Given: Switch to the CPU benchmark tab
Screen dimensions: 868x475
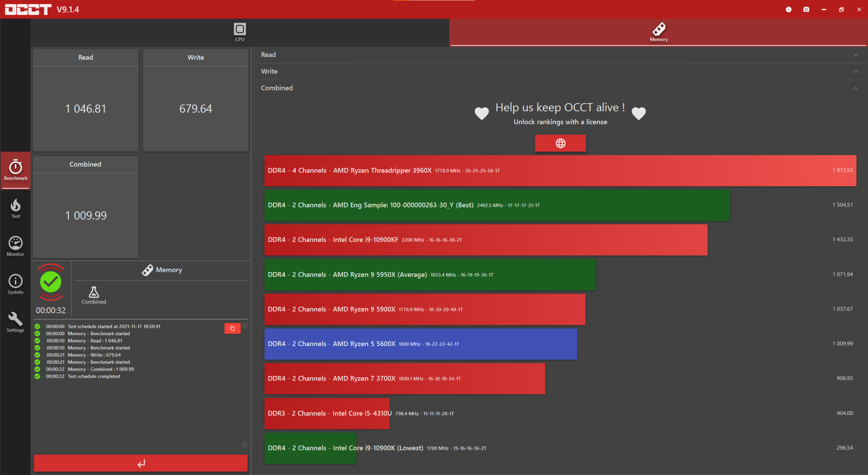Looking at the screenshot, I should click(x=240, y=33).
